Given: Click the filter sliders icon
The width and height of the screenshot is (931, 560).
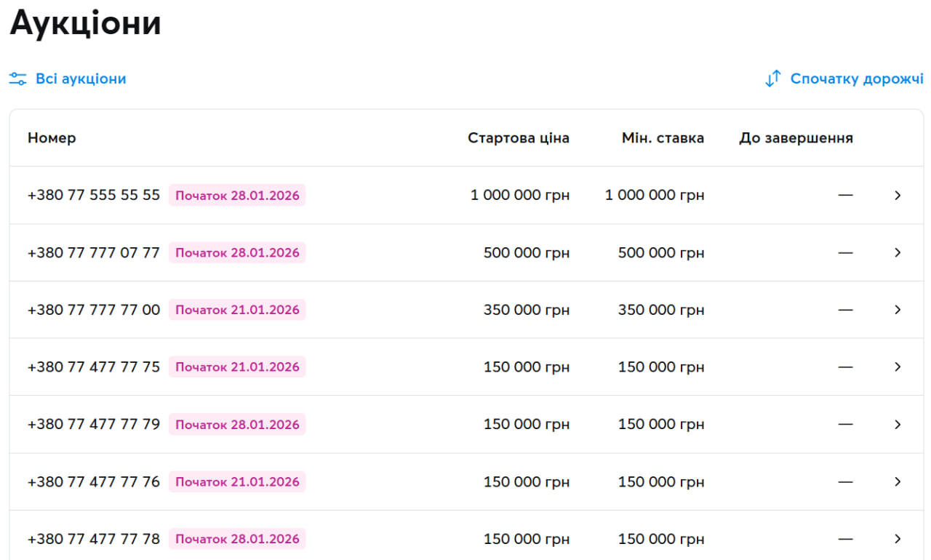Looking at the screenshot, I should tap(18, 79).
